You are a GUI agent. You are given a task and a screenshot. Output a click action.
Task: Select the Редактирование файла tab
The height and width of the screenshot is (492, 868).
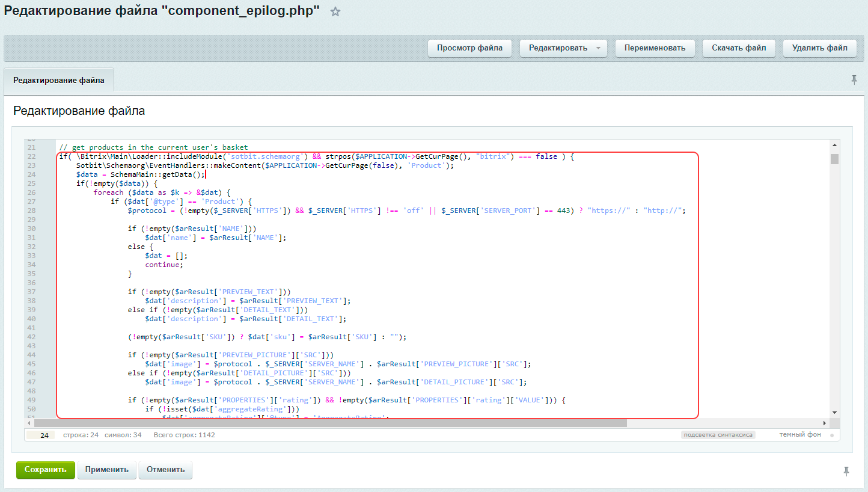coord(59,81)
